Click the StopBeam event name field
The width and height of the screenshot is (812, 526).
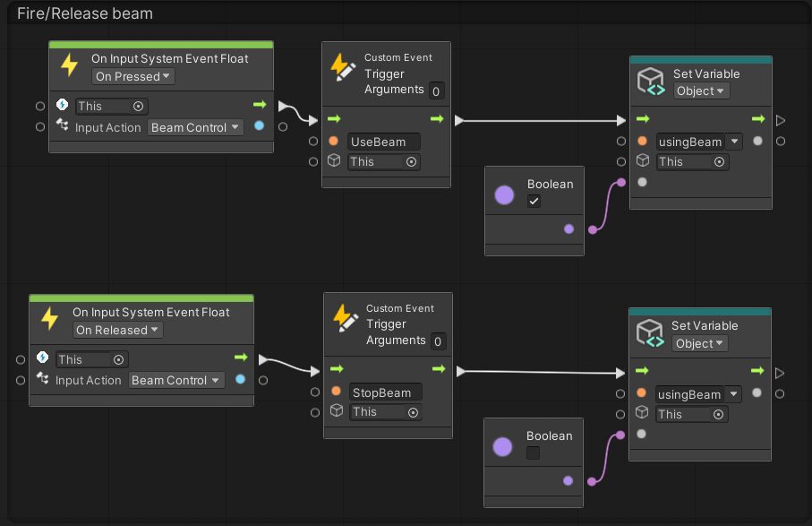coord(385,392)
